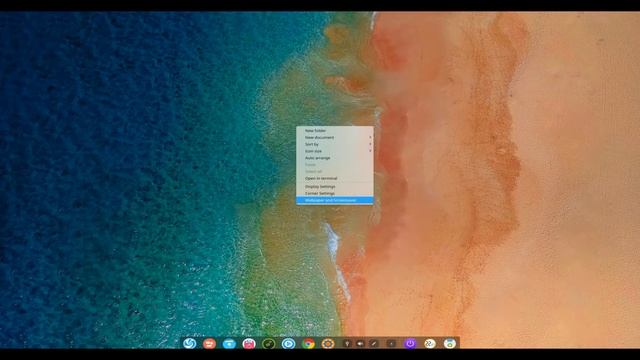Image resolution: width=640 pixels, height=360 pixels.
Task: Launch the blue movie player dock icon
Action: 288,344
